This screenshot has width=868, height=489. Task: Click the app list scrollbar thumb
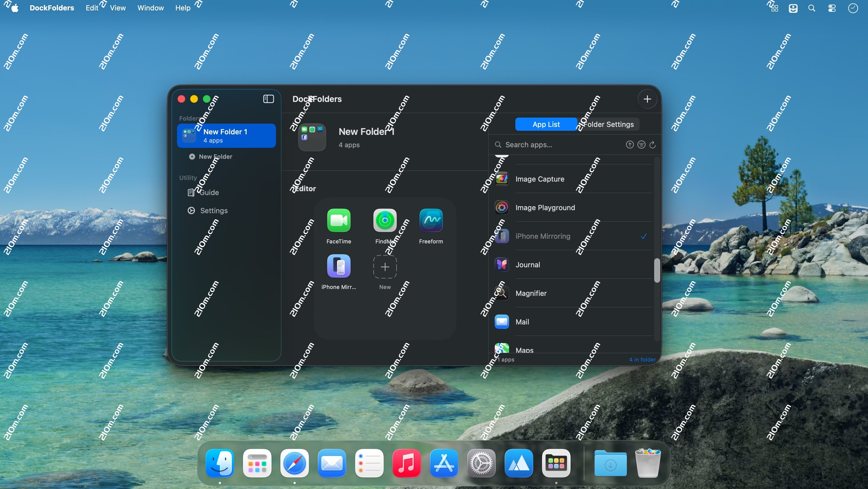pyautogui.click(x=657, y=270)
